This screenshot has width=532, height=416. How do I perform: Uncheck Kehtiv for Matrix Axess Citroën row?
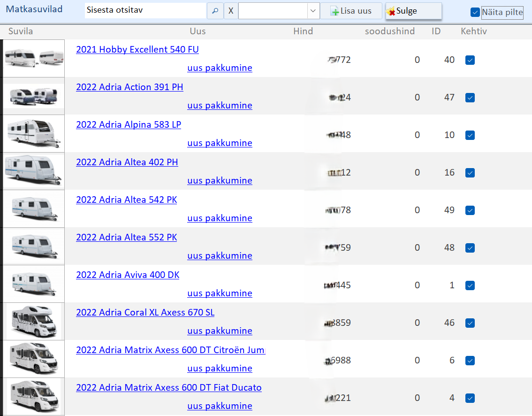(x=470, y=361)
